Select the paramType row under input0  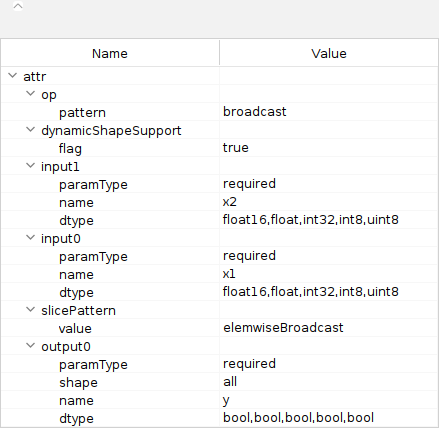coord(219,256)
